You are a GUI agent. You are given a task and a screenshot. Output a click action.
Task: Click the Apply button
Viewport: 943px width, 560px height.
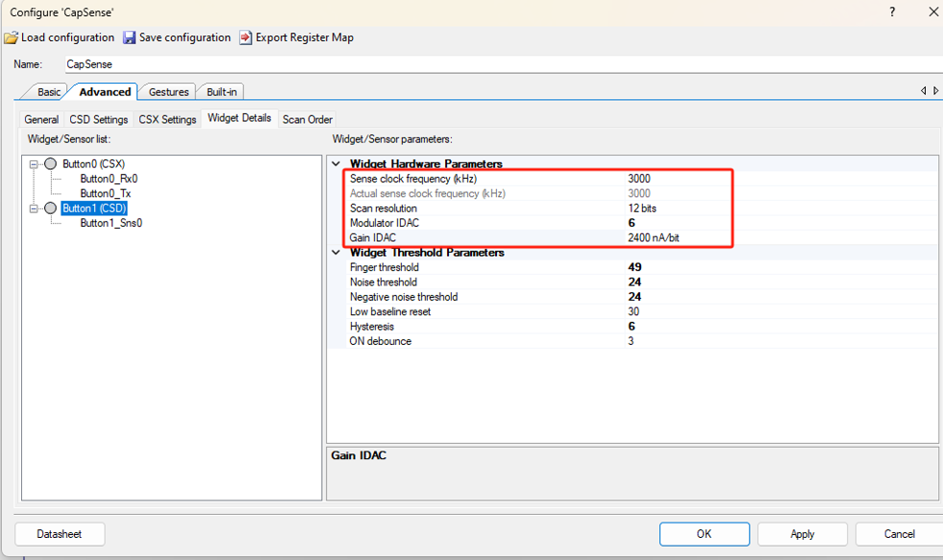(x=803, y=534)
